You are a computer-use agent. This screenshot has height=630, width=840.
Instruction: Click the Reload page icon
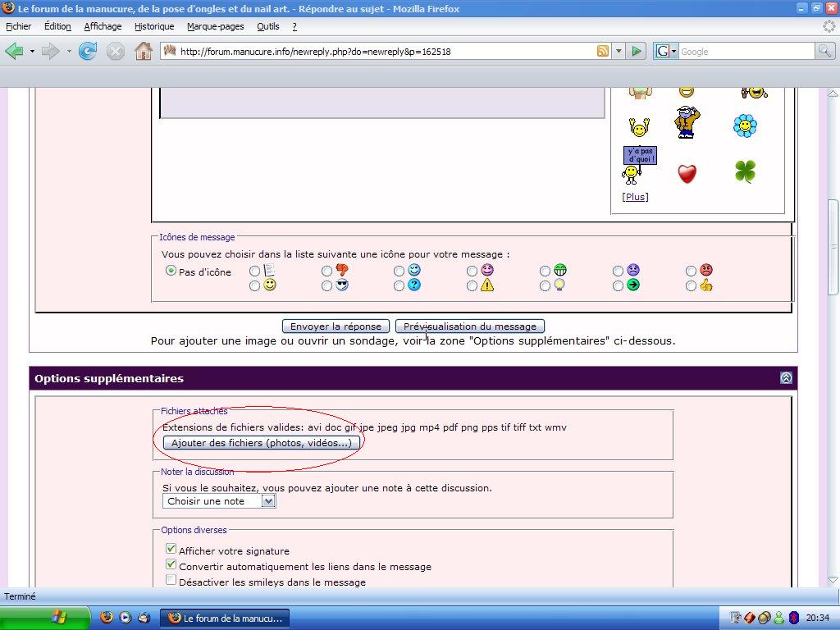88,51
